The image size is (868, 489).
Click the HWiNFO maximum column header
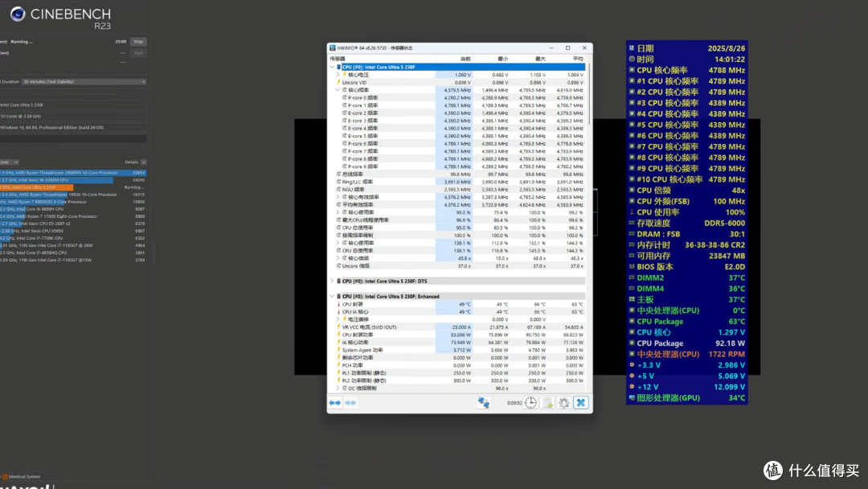(529, 59)
